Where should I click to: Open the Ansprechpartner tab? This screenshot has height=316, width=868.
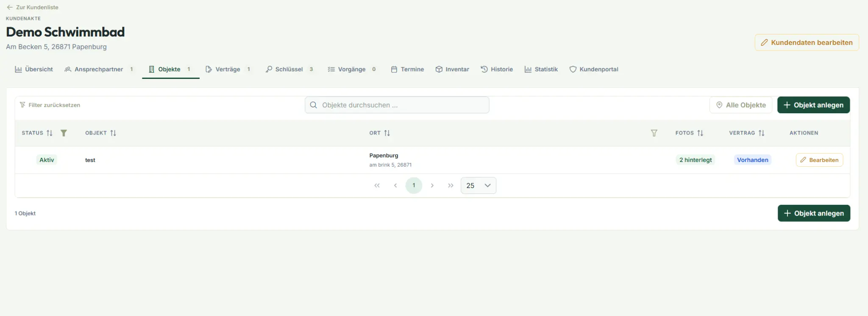click(x=99, y=69)
